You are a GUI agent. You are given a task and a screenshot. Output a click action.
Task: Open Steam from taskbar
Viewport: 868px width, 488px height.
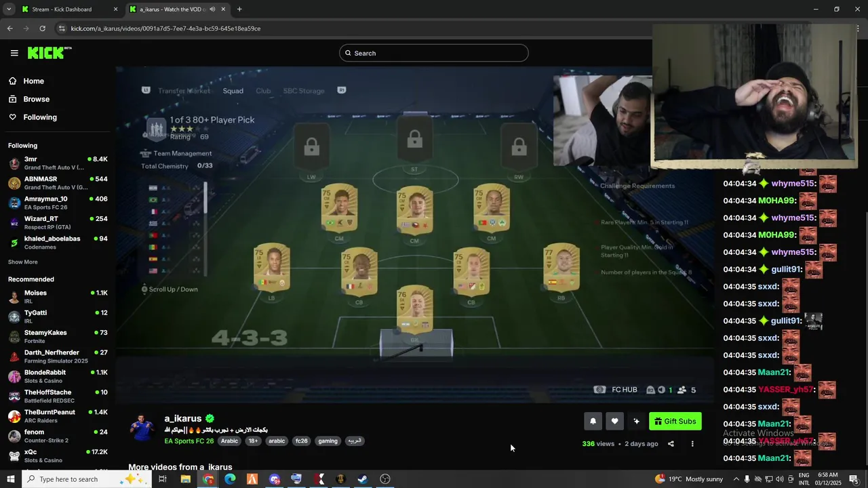(363, 479)
